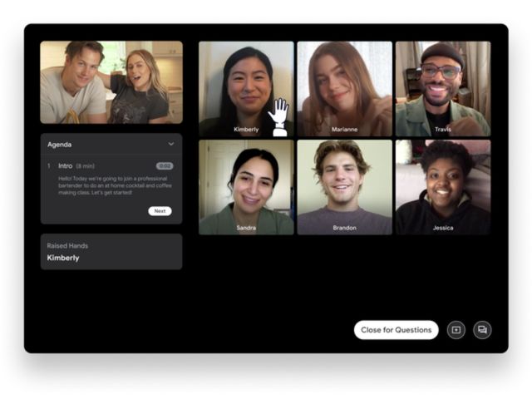The width and height of the screenshot is (532, 399).
Task: Click Kimberly's raised hand icon
Action: pyautogui.click(x=279, y=116)
